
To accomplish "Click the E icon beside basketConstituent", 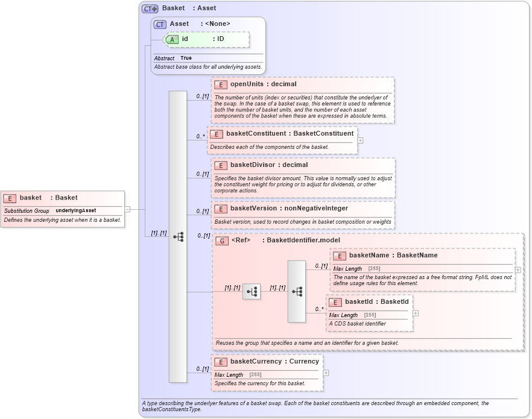I will click(x=217, y=134).
